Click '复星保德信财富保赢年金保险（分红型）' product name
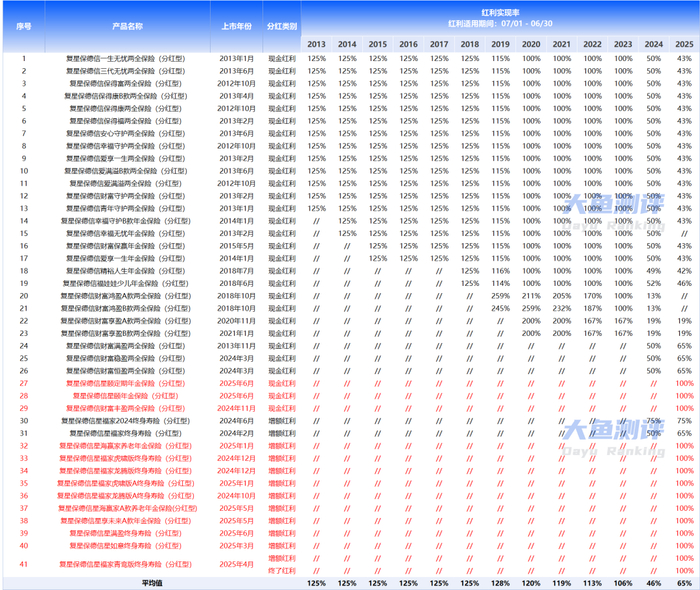Screen dimensions: 700x590 125,246
